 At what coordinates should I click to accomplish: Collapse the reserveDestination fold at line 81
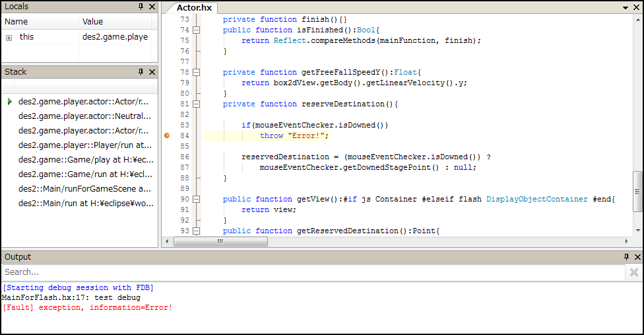196,104
